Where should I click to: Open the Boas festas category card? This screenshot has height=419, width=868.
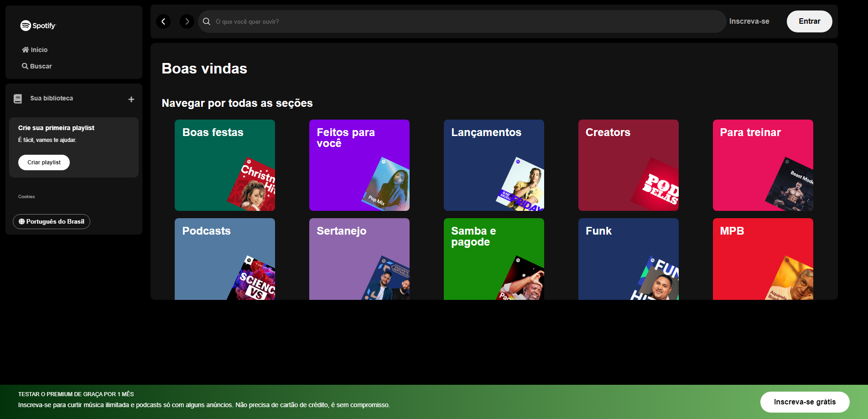click(x=225, y=165)
